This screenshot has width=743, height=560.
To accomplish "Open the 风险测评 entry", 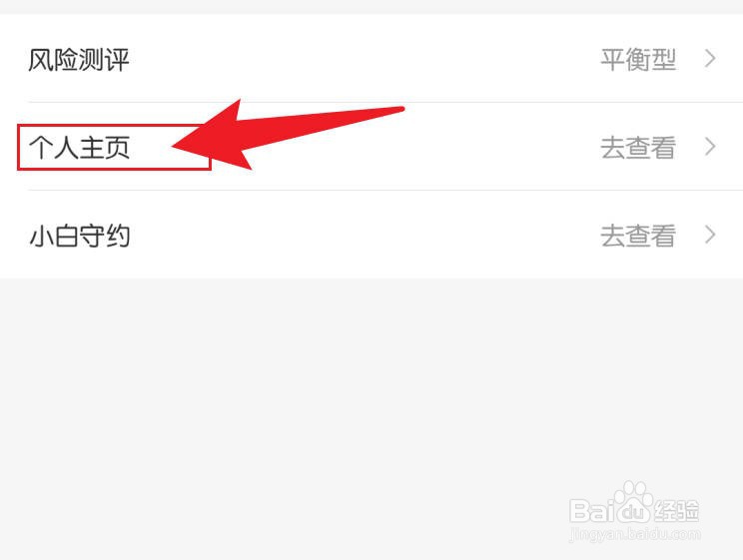I will coord(371,58).
